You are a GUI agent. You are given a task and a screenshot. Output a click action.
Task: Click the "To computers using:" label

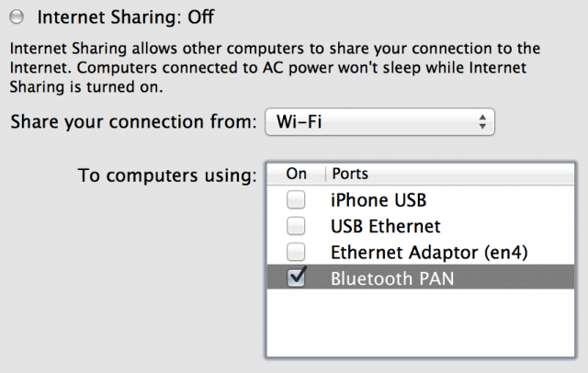[x=167, y=175]
